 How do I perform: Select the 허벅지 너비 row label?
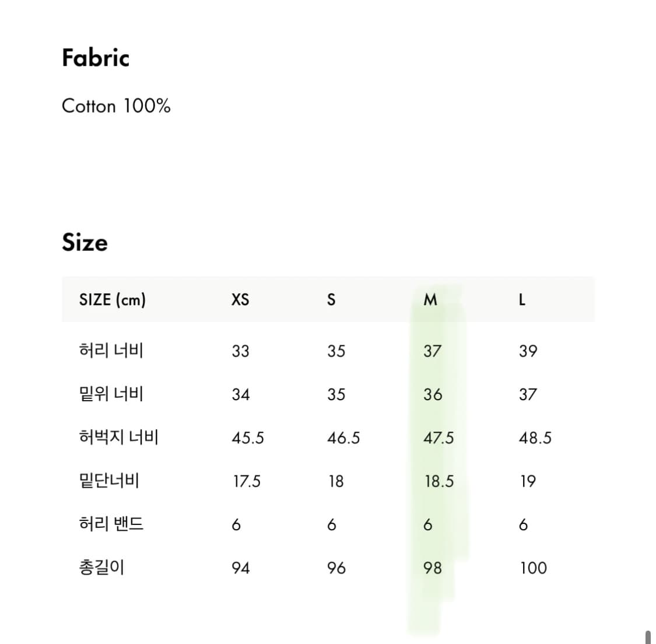pyautogui.click(x=119, y=437)
